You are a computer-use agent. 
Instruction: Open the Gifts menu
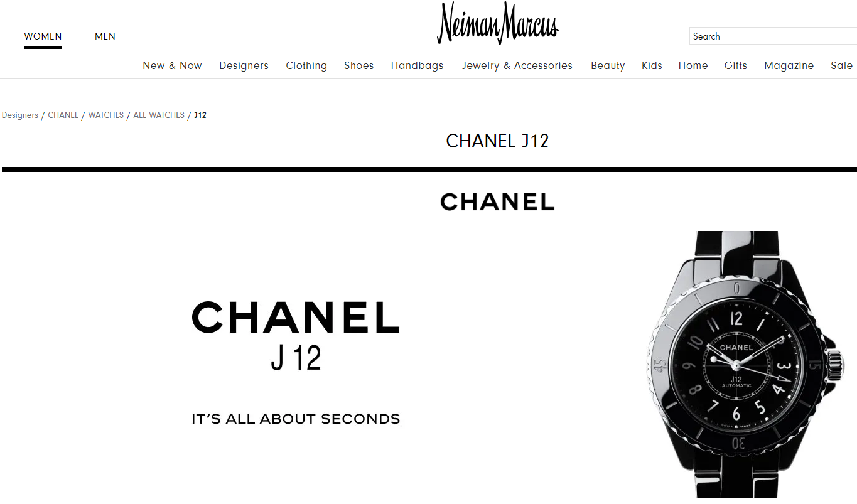coord(735,65)
